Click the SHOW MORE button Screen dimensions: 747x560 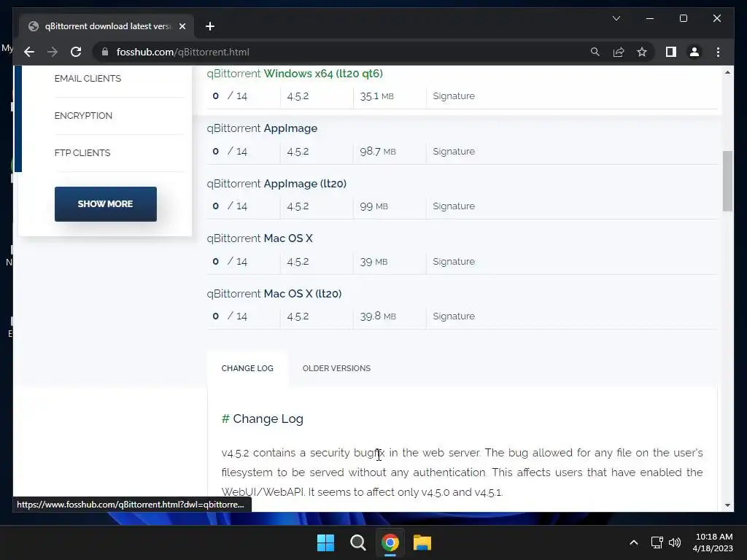(105, 204)
